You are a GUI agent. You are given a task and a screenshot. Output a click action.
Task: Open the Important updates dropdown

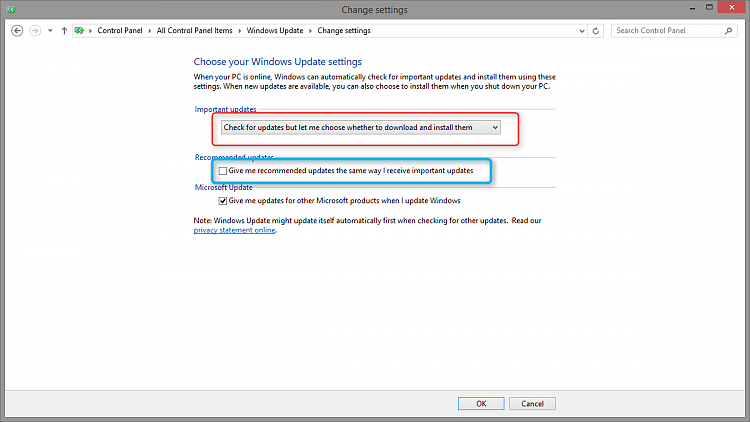tap(361, 127)
